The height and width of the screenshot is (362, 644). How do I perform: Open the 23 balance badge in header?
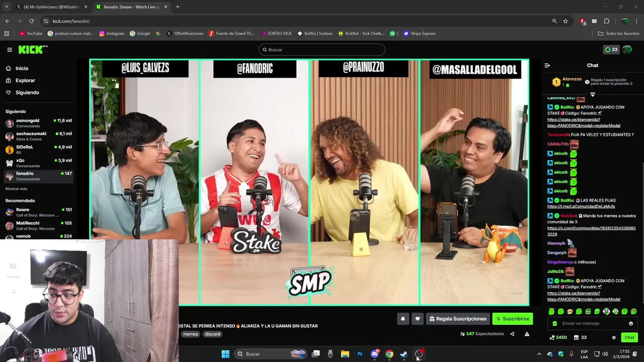tap(611, 50)
